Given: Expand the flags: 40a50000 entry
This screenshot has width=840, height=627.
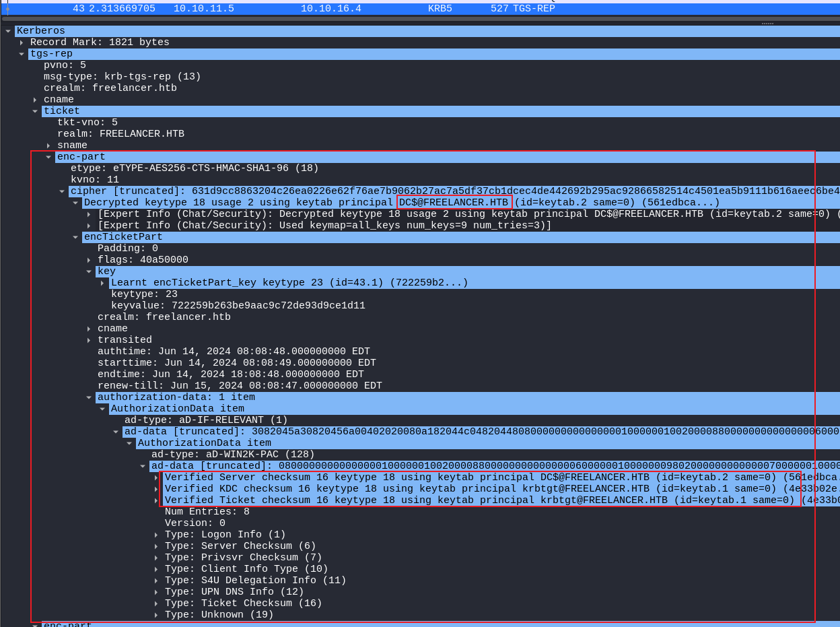Looking at the screenshot, I should click(89, 260).
